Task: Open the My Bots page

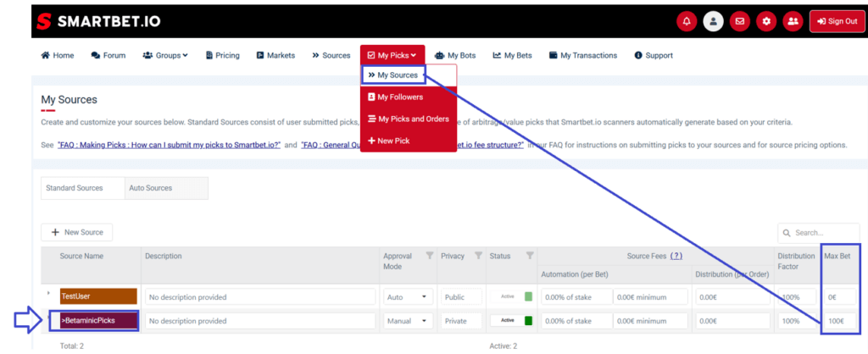Action: [x=455, y=55]
